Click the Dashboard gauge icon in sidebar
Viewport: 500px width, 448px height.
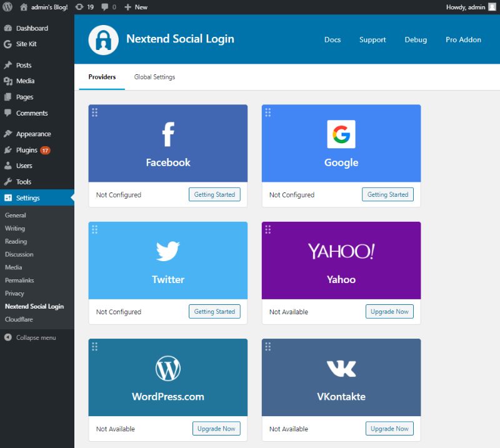coord(8,28)
